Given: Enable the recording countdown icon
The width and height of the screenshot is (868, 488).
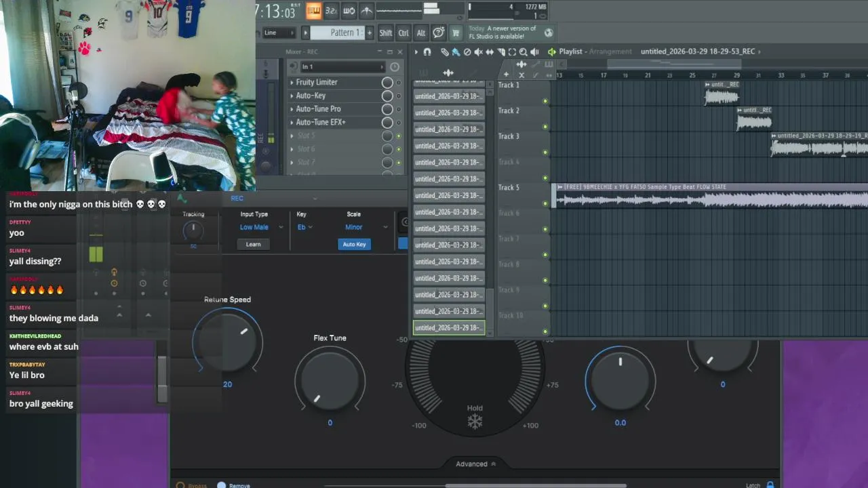Looking at the screenshot, I should pyautogui.click(x=331, y=11).
